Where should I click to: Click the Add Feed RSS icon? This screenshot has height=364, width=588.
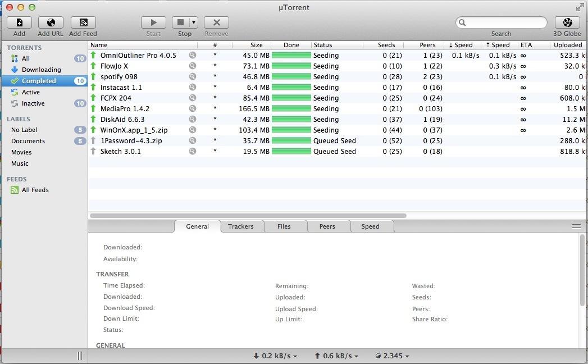pyautogui.click(x=83, y=22)
